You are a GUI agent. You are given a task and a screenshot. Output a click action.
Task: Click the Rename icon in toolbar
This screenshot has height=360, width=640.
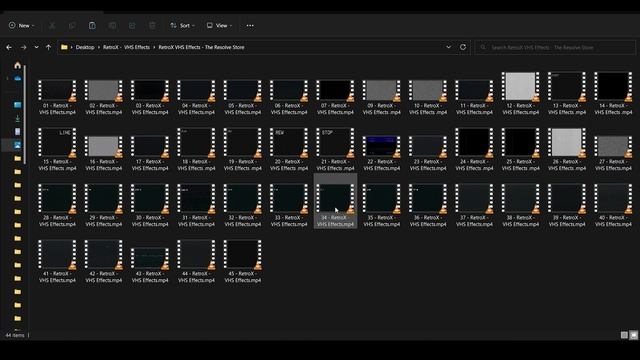(x=112, y=25)
